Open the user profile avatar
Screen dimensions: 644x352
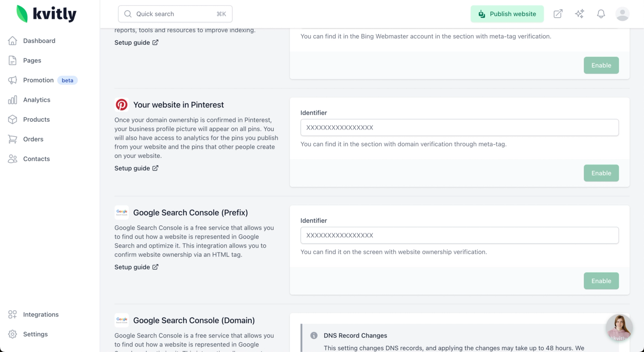(x=622, y=14)
